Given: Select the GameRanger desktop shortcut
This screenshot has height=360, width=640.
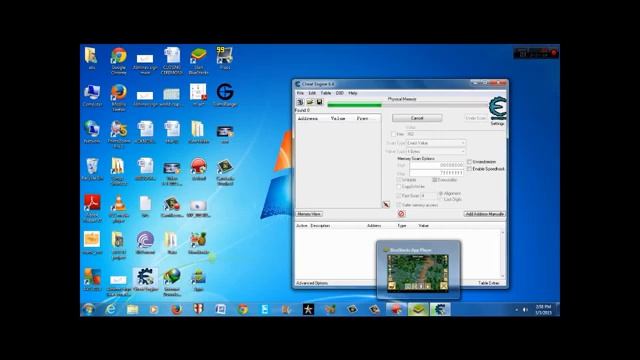Looking at the screenshot, I should (225, 95).
